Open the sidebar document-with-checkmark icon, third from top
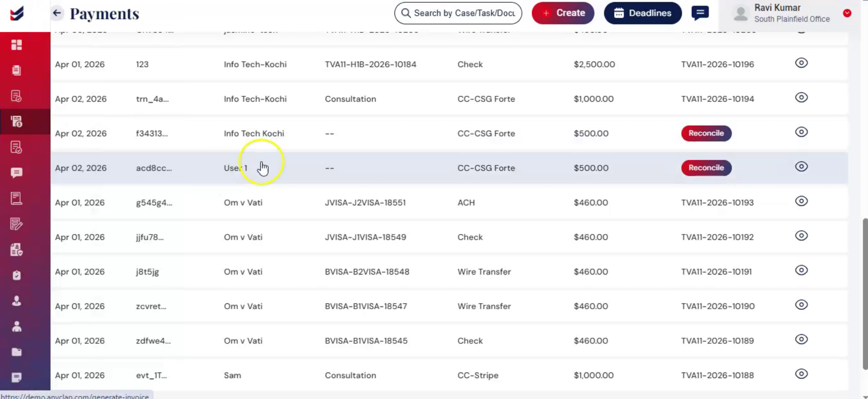This screenshot has width=868, height=399. (16, 96)
